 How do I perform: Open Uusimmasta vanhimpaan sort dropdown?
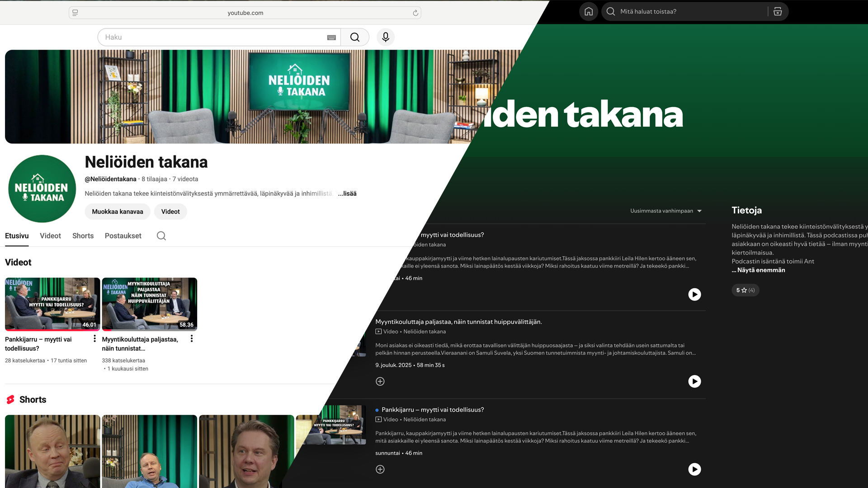coord(666,211)
